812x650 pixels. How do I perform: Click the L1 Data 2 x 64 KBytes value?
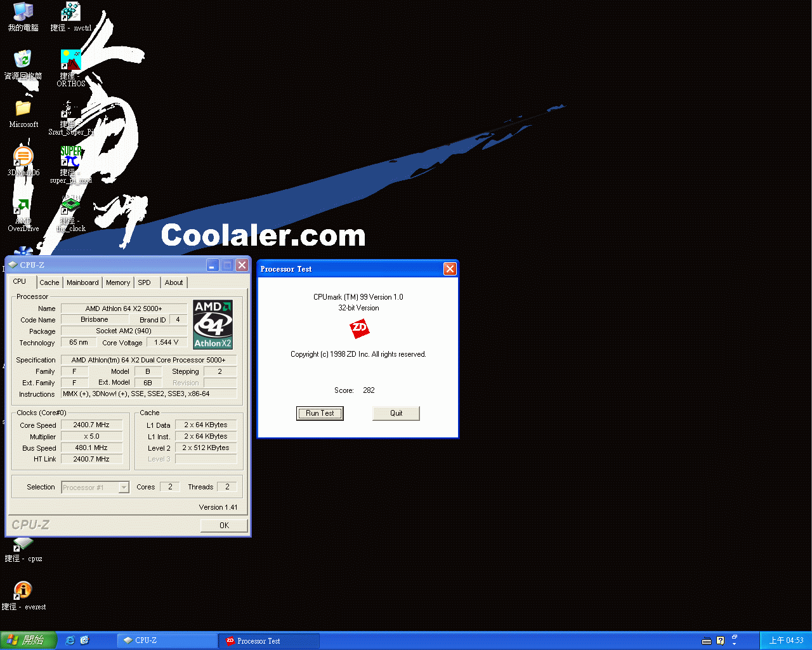click(206, 425)
